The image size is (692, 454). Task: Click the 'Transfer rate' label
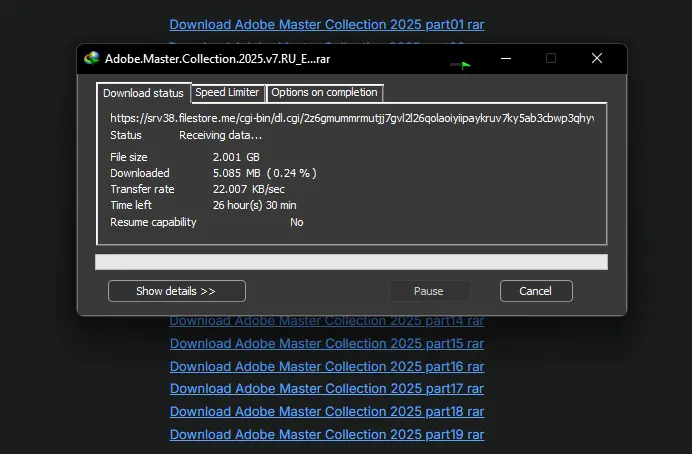142,189
